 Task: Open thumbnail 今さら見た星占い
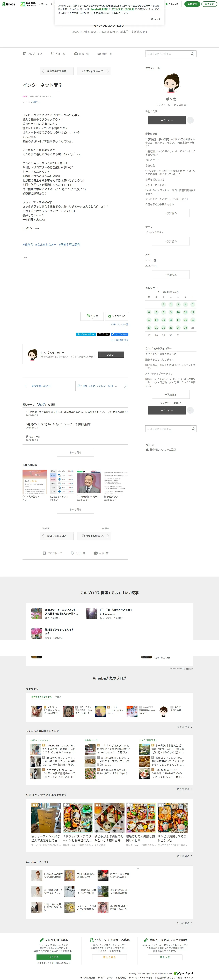(x=35, y=482)
